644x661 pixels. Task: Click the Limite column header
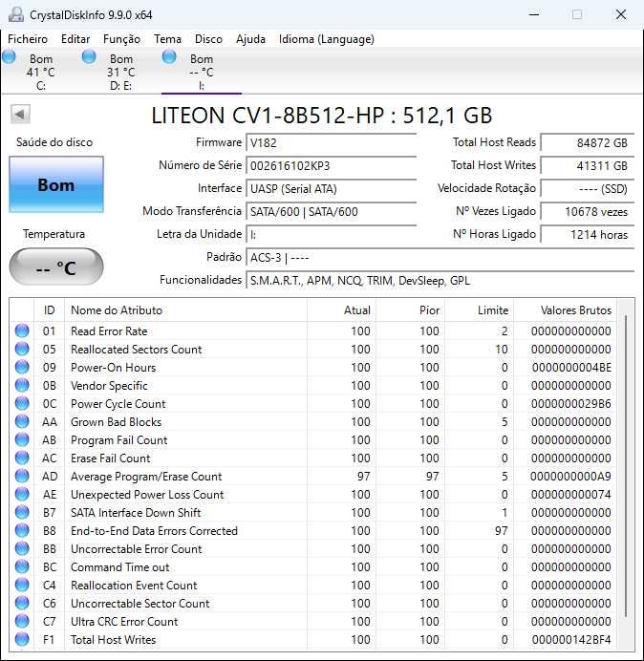pos(479,310)
